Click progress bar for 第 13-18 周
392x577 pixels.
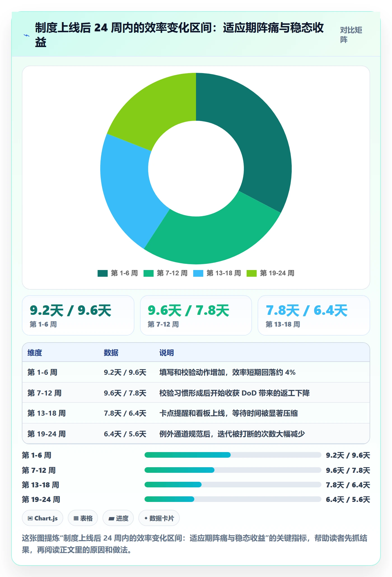pyautogui.click(x=233, y=485)
